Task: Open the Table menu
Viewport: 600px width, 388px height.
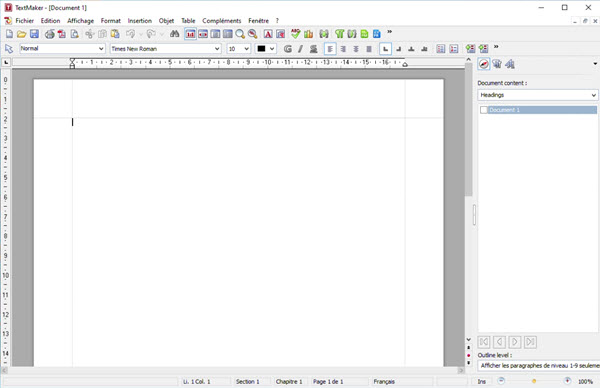Action: (188, 21)
